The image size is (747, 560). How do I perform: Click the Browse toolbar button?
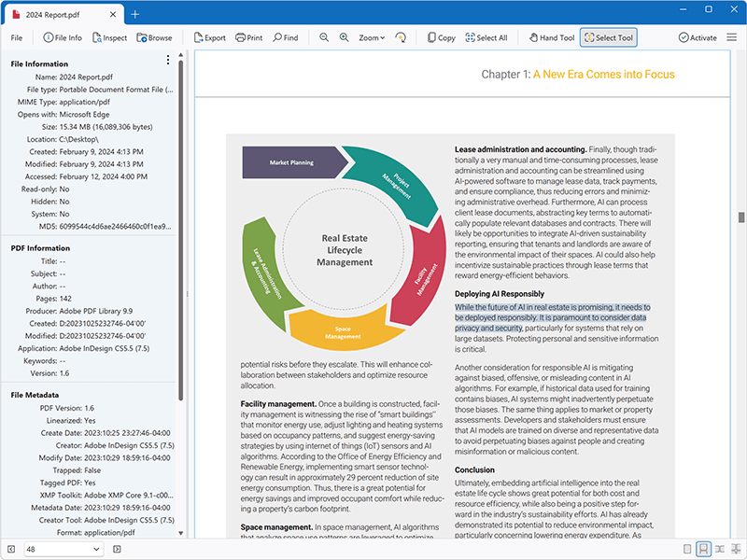(x=154, y=38)
